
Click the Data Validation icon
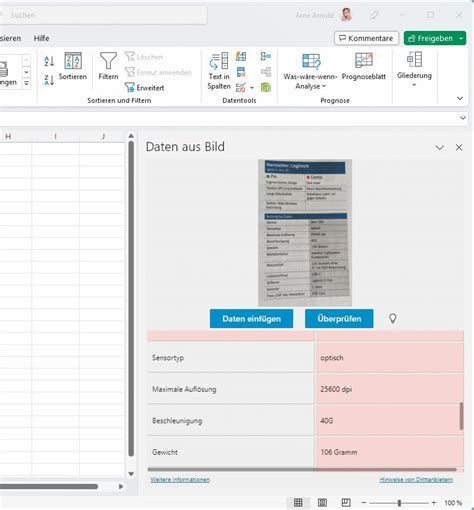241,88
